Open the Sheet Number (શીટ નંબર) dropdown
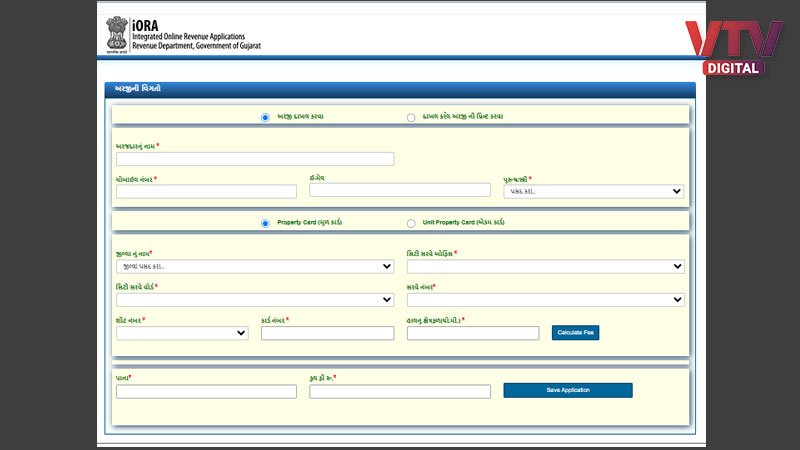Image resolution: width=800 pixels, height=450 pixels. [182, 333]
